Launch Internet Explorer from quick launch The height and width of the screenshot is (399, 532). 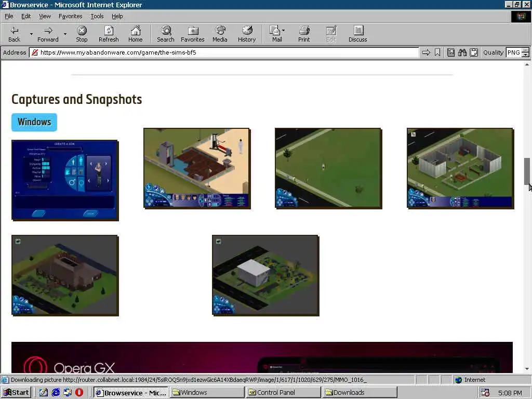pos(56,393)
